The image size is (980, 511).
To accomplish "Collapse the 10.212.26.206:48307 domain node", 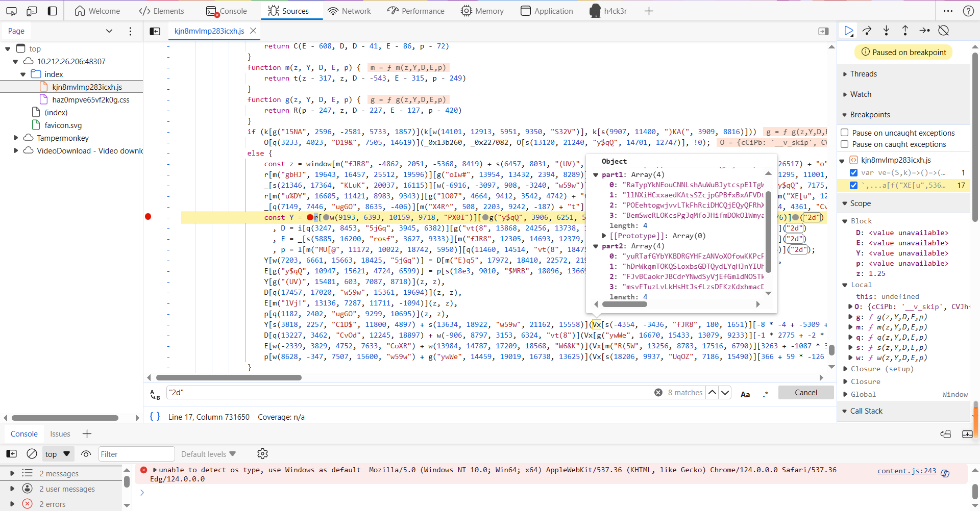I will (15, 62).
